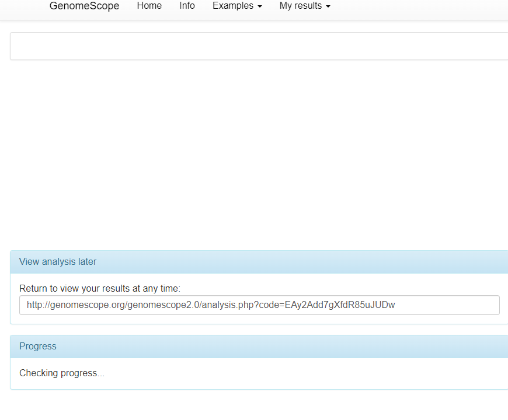Click inside the analysis results URL field
The image size is (508, 420).
[x=259, y=304]
